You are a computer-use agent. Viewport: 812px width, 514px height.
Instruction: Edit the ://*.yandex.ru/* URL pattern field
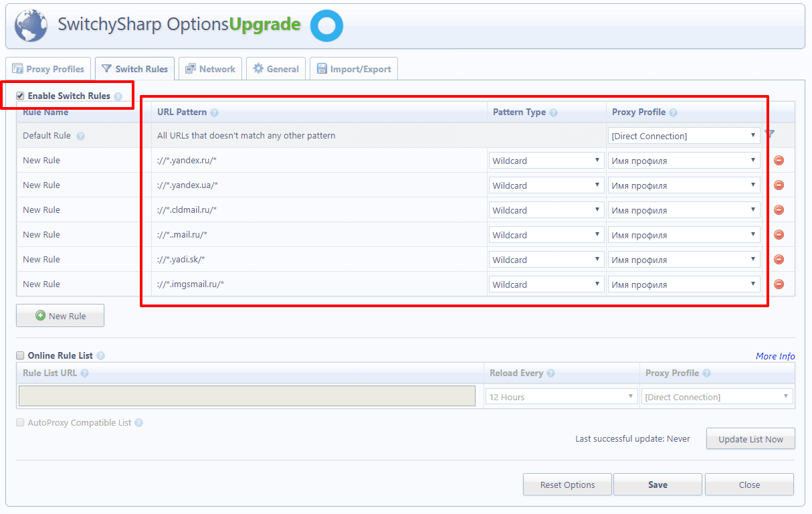[319, 161]
